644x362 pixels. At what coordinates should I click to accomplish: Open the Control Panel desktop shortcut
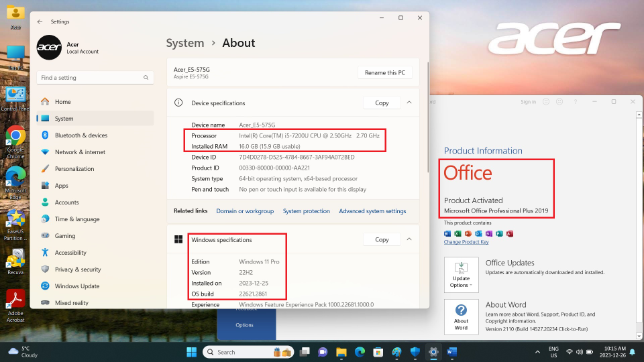click(x=15, y=99)
